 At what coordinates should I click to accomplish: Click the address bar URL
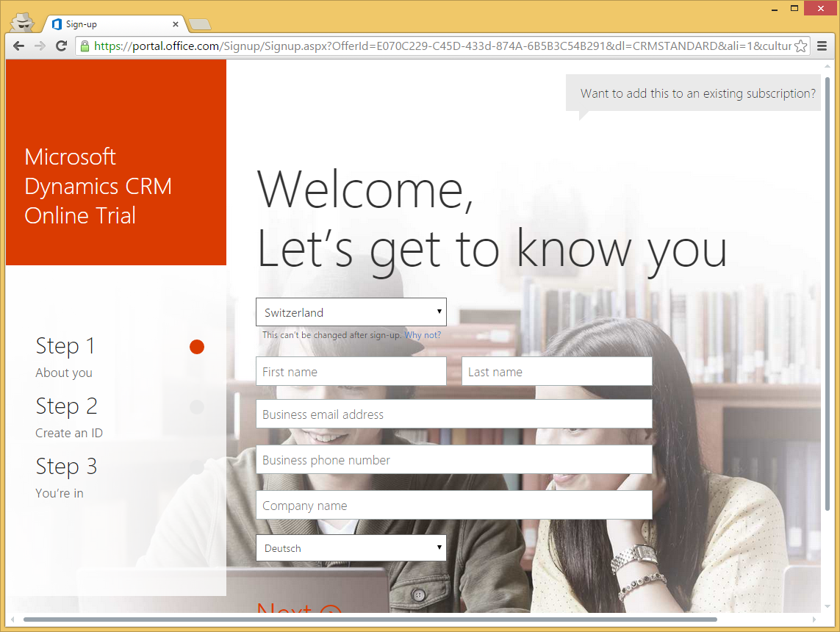[442, 46]
